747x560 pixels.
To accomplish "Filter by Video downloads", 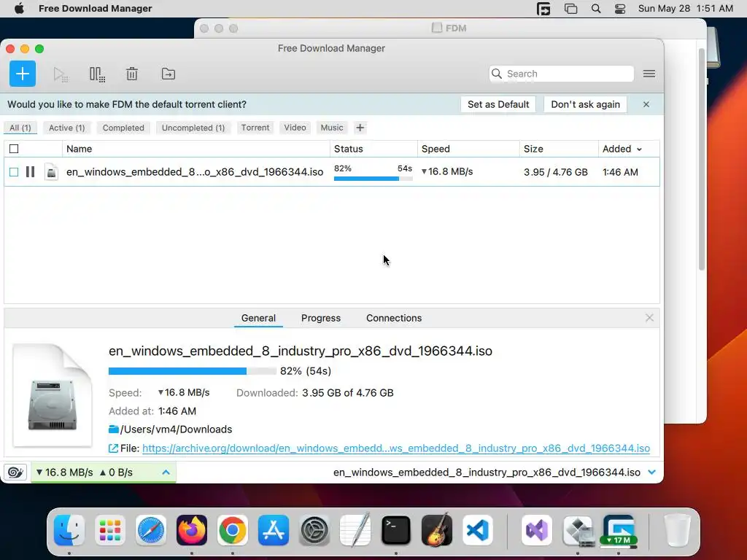I will click(x=295, y=128).
